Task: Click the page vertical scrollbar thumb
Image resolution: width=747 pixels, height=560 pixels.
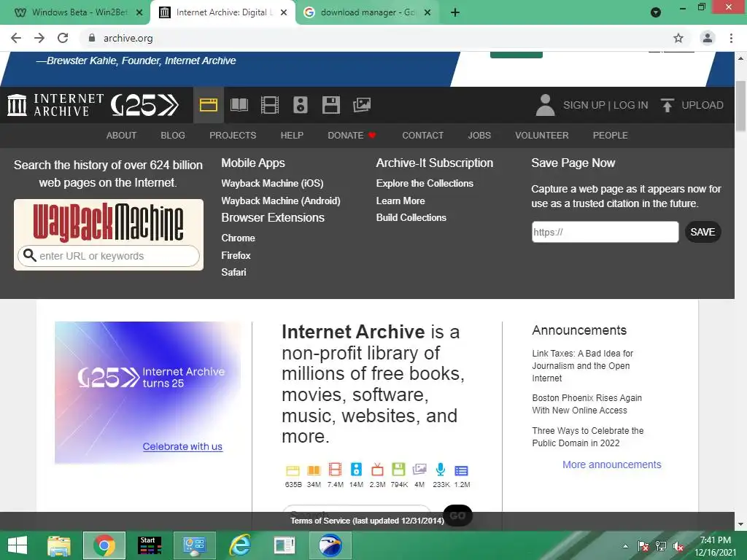Action: [x=740, y=106]
